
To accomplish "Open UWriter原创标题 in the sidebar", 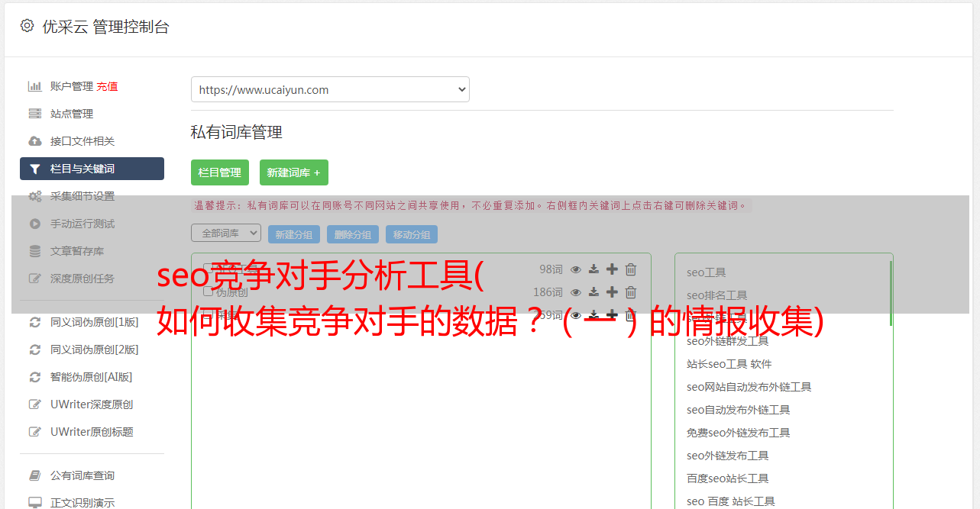I will 92,432.
